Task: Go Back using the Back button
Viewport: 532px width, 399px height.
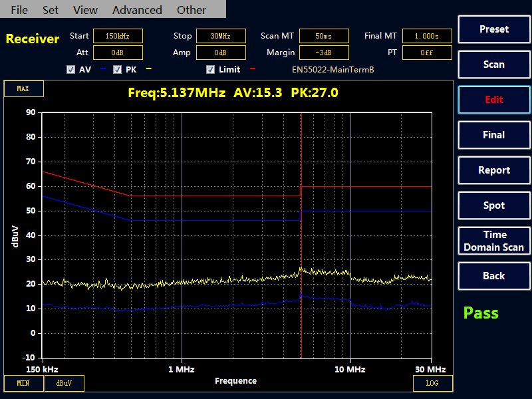Action: 494,276
